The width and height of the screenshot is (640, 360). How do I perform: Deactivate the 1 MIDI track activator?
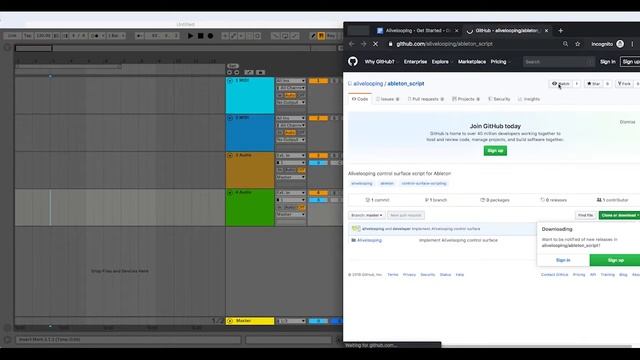(x=318, y=81)
